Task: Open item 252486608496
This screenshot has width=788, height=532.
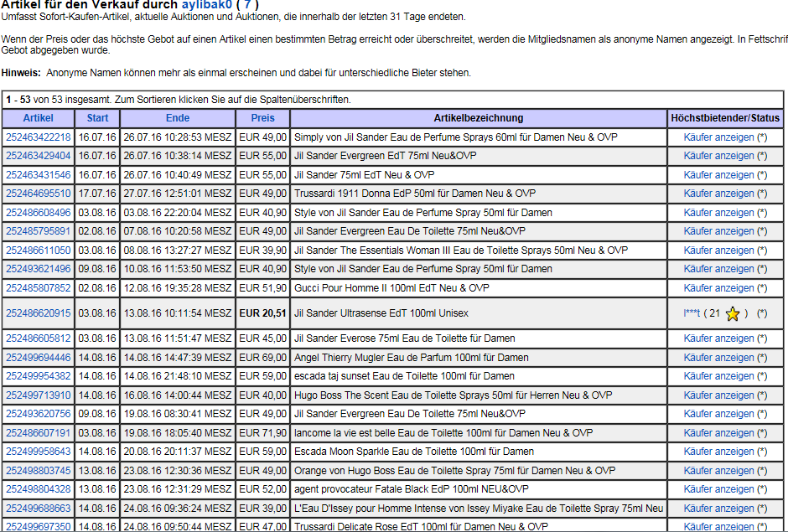Action: click(x=39, y=213)
